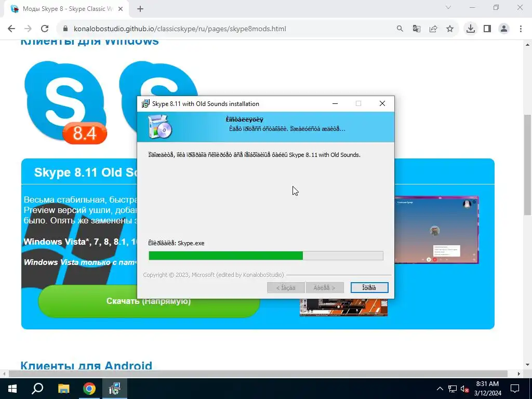Screen dimensions: 532x399
Task: Click the Skype screenshot thumbnail on the page
Action: [x=436, y=230]
